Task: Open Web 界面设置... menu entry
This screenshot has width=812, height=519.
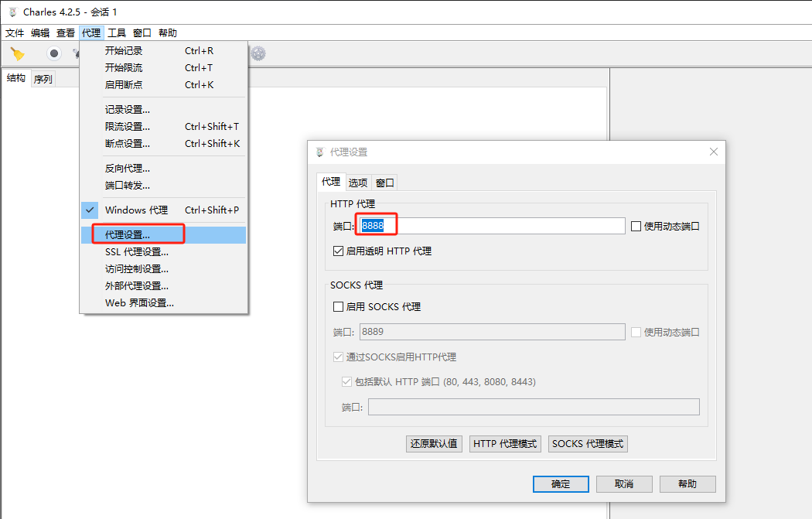Action: pos(164,303)
